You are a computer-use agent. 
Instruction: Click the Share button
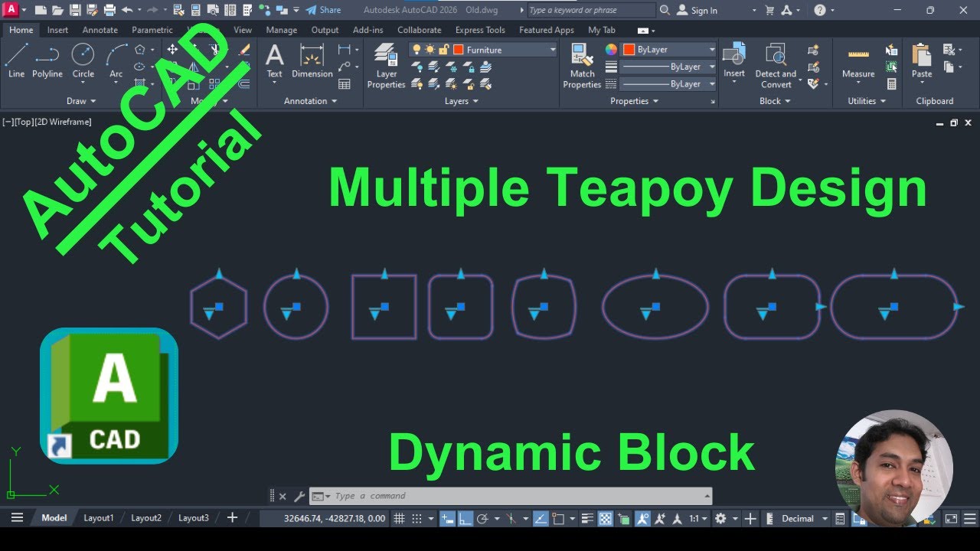click(x=323, y=10)
